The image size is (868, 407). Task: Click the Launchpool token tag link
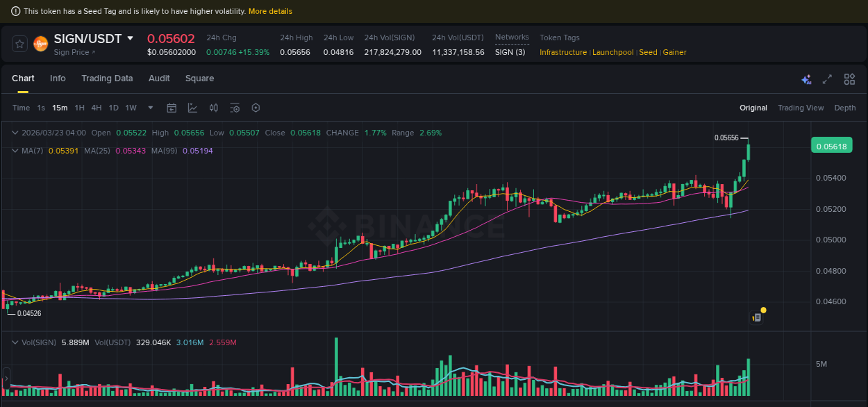[x=612, y=52]
